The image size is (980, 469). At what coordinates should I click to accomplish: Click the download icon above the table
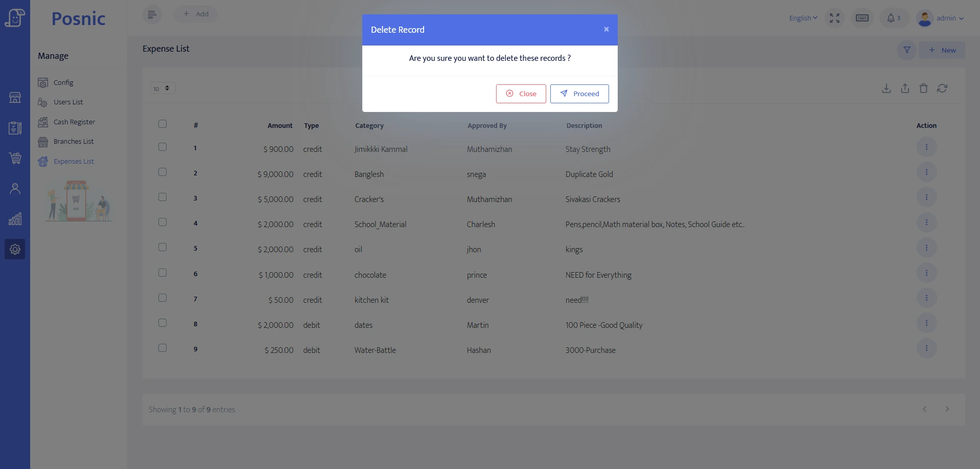(x=886, y=88)
